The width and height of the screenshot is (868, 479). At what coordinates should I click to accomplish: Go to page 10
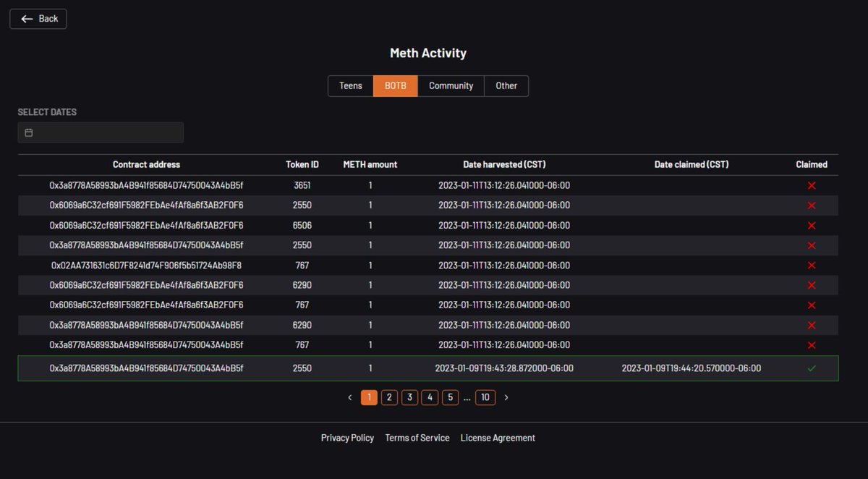(485, 397)
